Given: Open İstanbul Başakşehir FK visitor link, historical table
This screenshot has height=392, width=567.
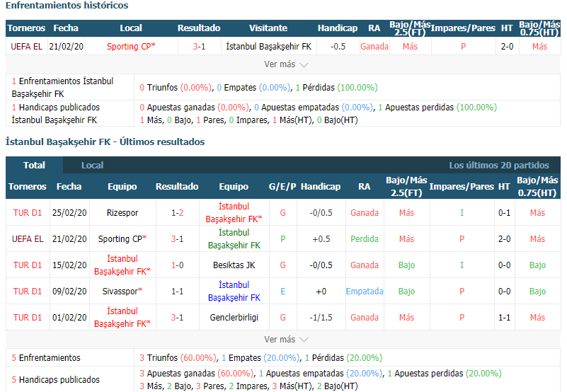Looking at the screenshot, I should tap(268, 46).
